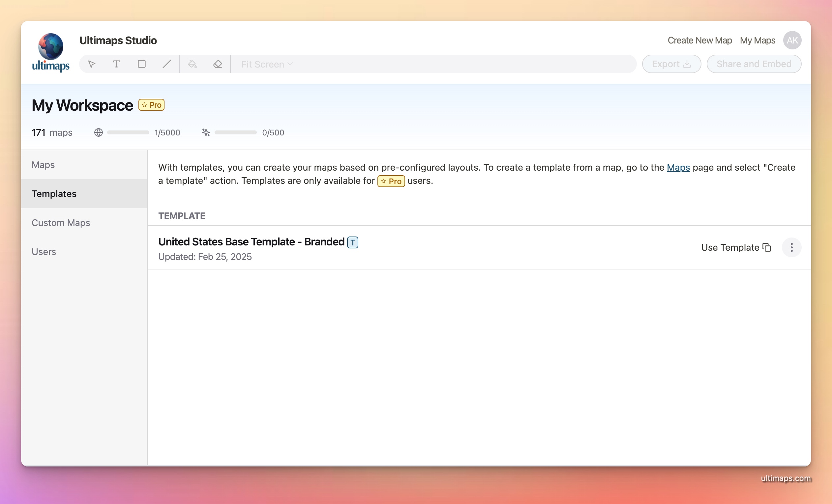Click the Use Template button
This screenshot has height=504, width=832.
tap(736, 248)
